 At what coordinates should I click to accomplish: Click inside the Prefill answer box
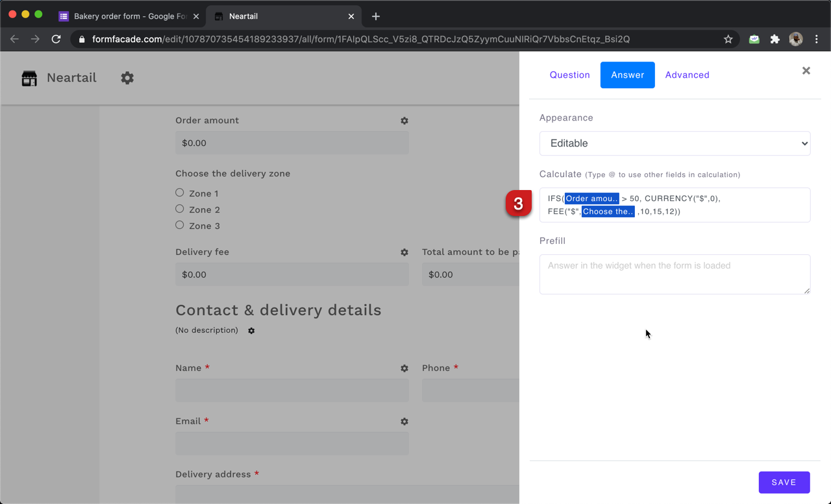[675, 274]
